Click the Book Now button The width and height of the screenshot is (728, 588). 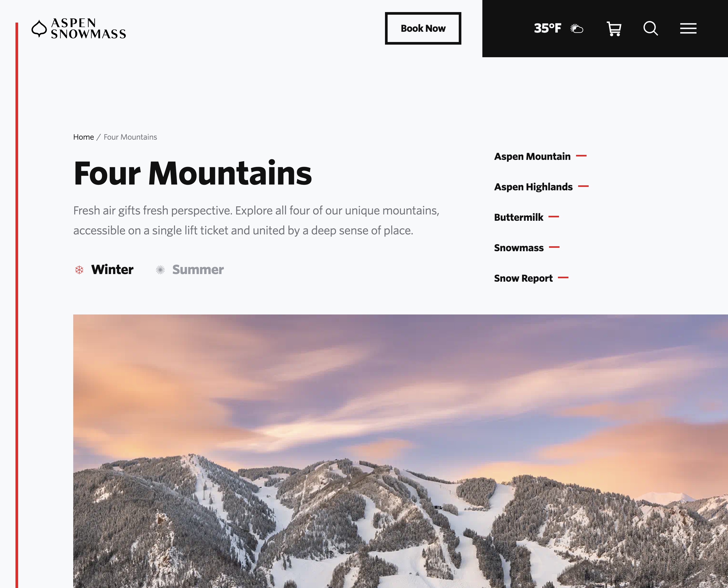click(x=423, y=28)
